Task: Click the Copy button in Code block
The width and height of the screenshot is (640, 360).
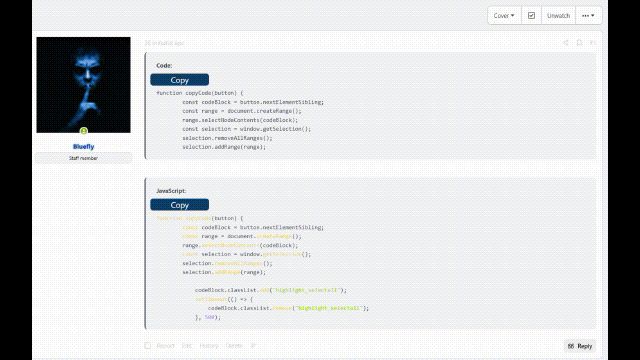Action: pos(180,80)
